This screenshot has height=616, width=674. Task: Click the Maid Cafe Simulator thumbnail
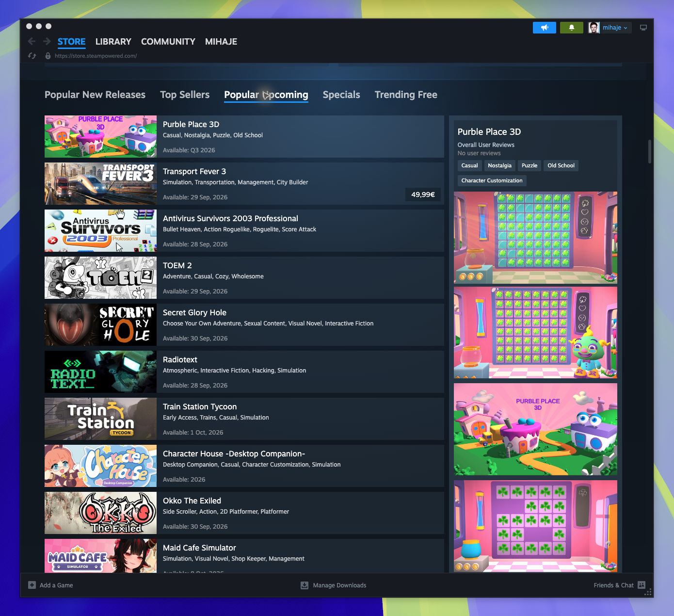(100, 556)
